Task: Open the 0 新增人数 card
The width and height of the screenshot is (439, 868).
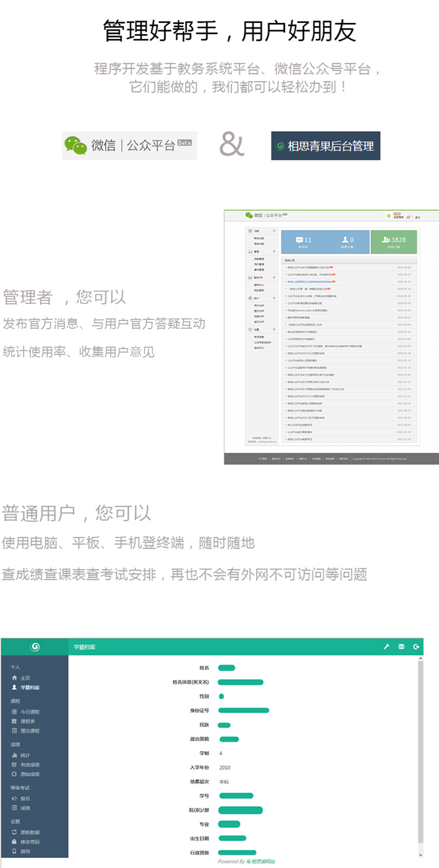Action: click(347, 242)
